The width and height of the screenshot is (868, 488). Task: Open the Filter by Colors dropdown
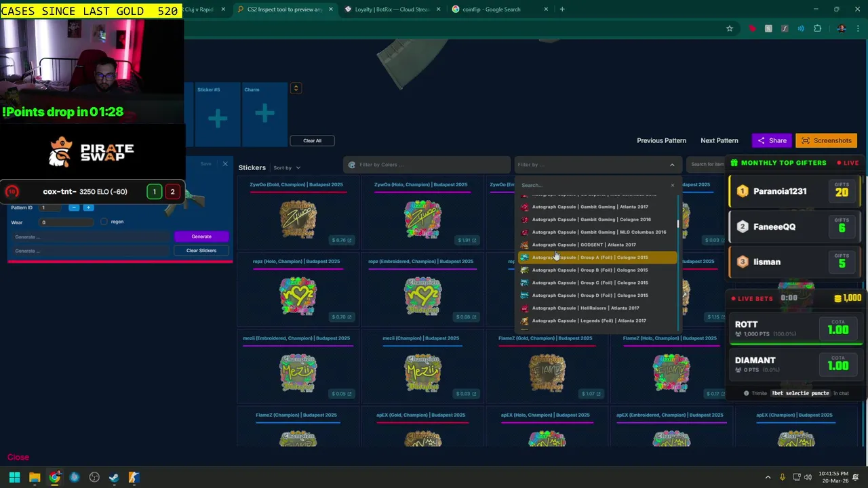coord(427,165)
